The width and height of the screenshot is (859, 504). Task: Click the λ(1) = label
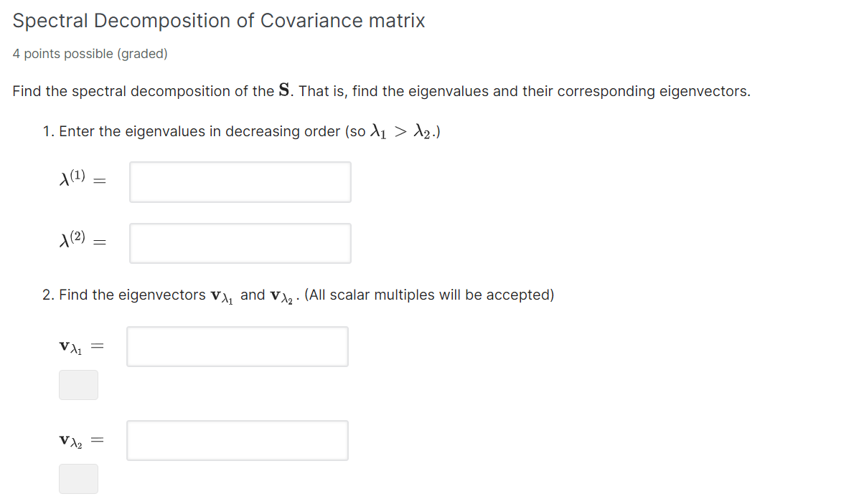82,179
